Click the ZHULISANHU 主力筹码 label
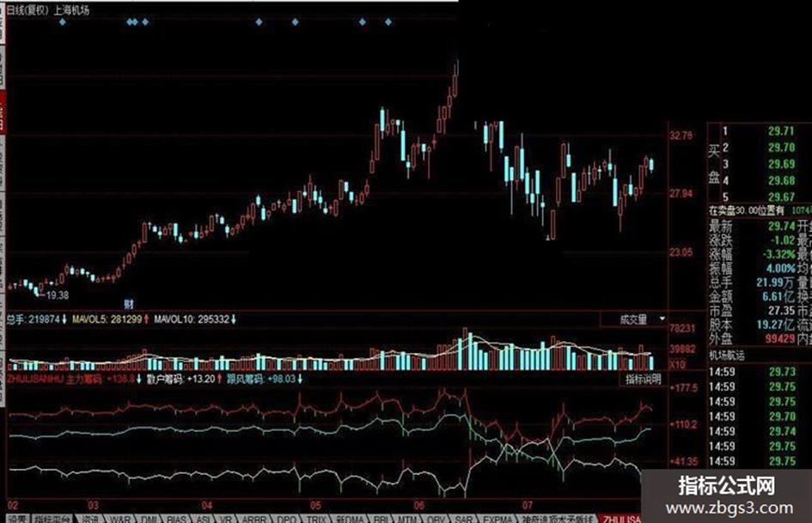This screenshot has width=812, height=523. (54, 379)
